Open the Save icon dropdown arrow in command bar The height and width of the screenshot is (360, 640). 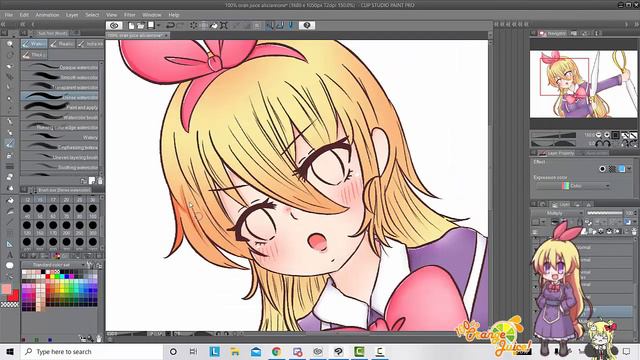158,25
